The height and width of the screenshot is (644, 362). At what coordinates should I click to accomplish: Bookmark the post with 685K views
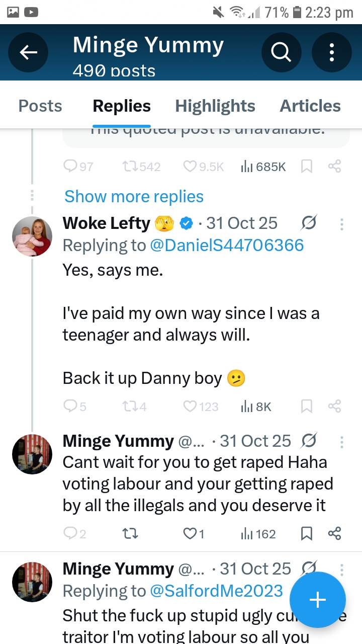[x=307, y=167]
